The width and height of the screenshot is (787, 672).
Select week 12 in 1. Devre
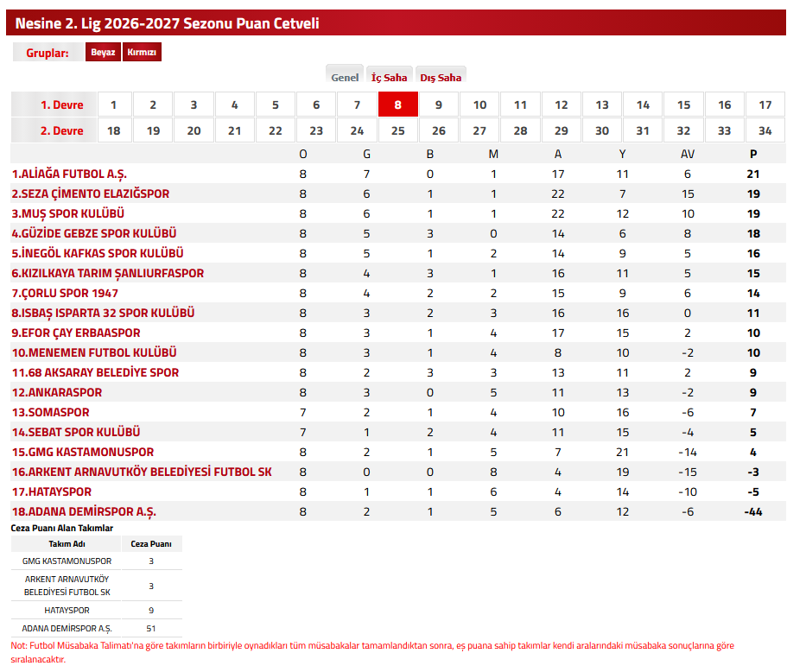click(x=562, y=105)
